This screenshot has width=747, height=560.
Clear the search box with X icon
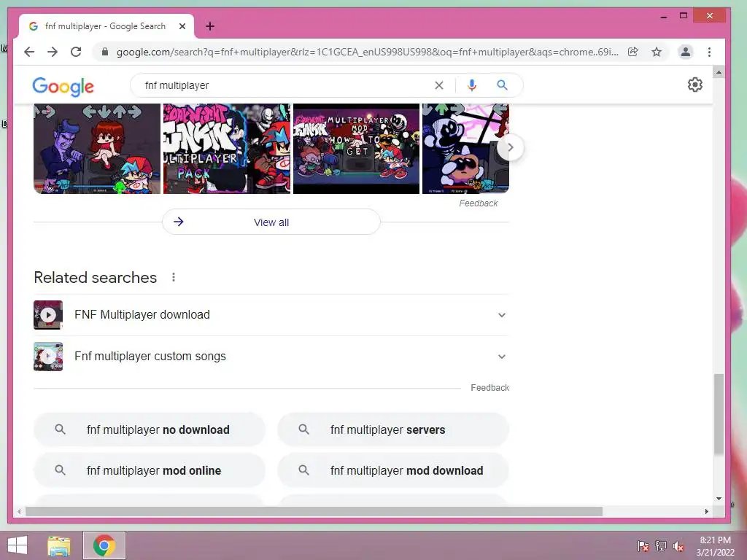[438, 85]
